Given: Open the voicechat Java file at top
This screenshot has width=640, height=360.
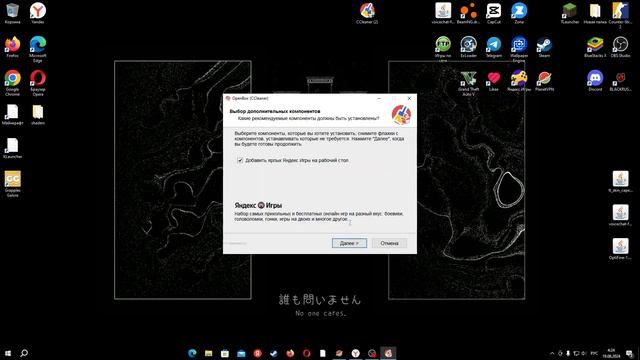Looking at the screenshot, I should pyautogui.click(x=443, y=13).
